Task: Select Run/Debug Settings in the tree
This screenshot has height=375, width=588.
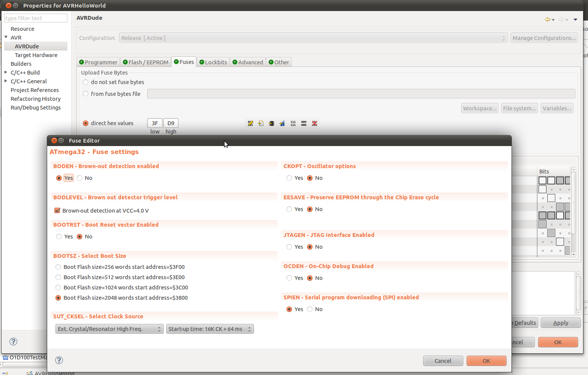Action: (36, 108)
